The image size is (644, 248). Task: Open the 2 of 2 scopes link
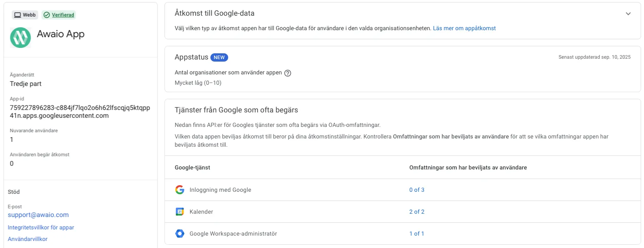click(417, 212)
